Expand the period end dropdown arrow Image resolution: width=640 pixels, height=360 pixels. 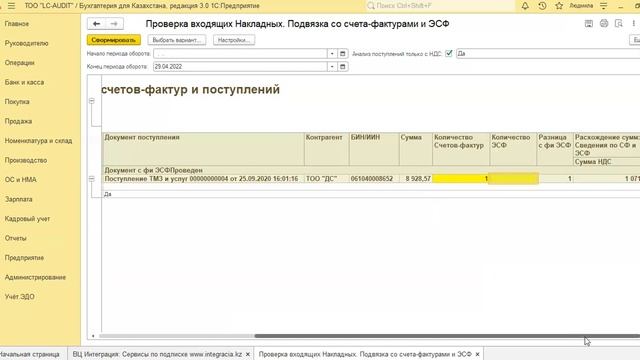point(332,67)
